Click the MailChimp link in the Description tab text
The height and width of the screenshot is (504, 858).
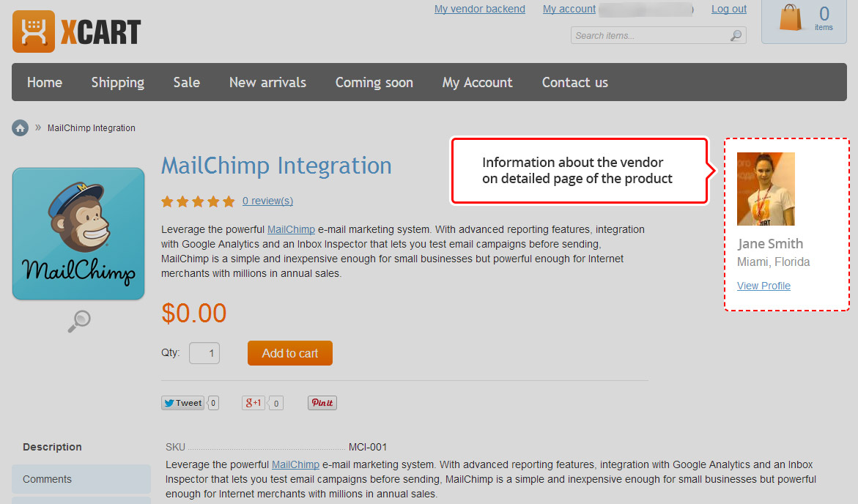[295, 464]
